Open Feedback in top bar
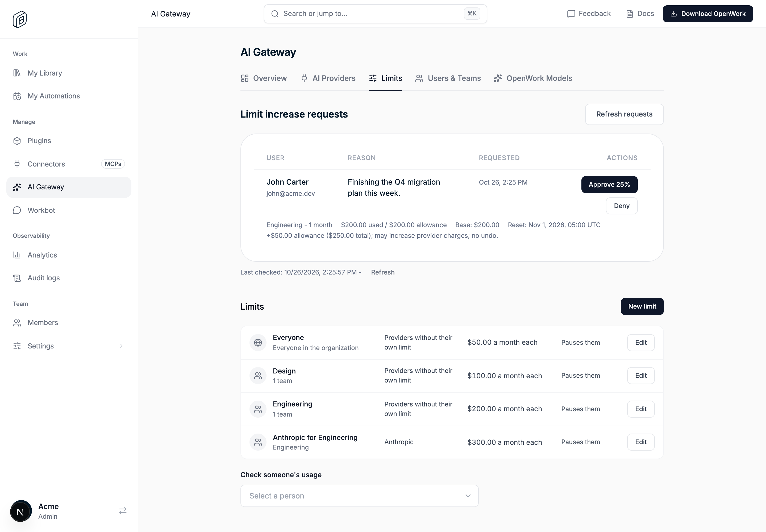Screen dimensions: 766x532 point(589,14)
